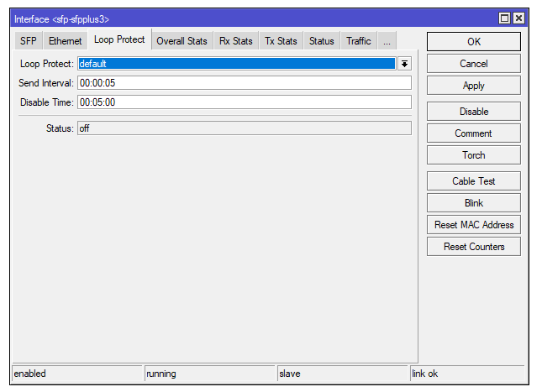Add a comment with the Comment button

click(x=474, y=133)
